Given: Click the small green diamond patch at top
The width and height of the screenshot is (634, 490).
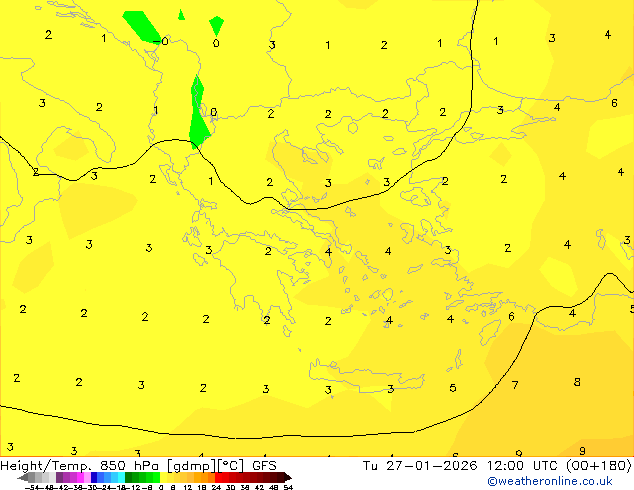Looking at the screenshot, I should point(216,25).
